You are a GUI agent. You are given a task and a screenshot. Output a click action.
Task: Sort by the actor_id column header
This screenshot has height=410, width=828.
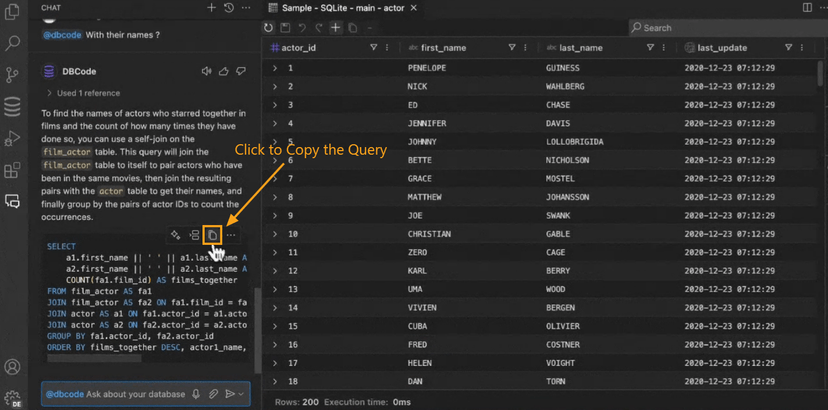coord(299,48)
